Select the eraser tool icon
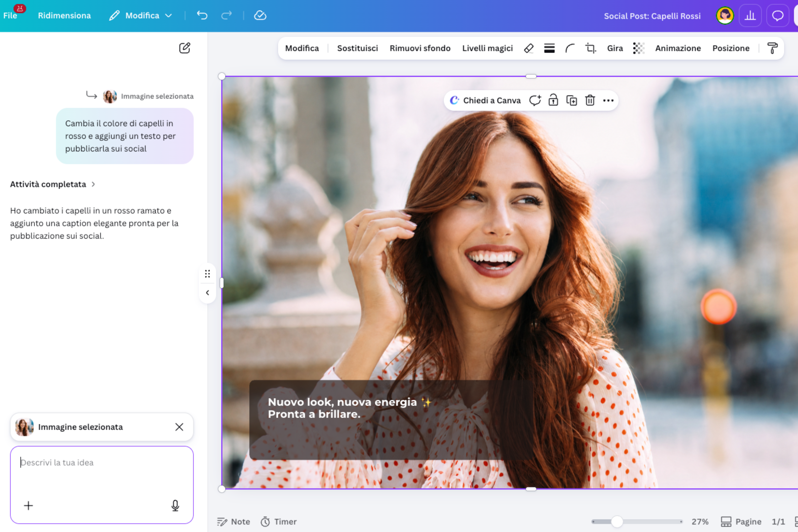This screenshot has width=798, height=532. 529,48
